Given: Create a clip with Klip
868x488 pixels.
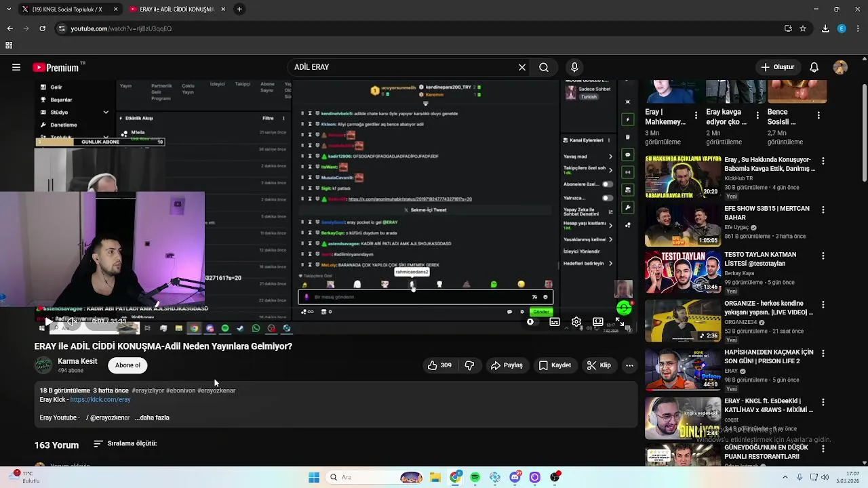Looking at the screenshot, I should (599, 365).
